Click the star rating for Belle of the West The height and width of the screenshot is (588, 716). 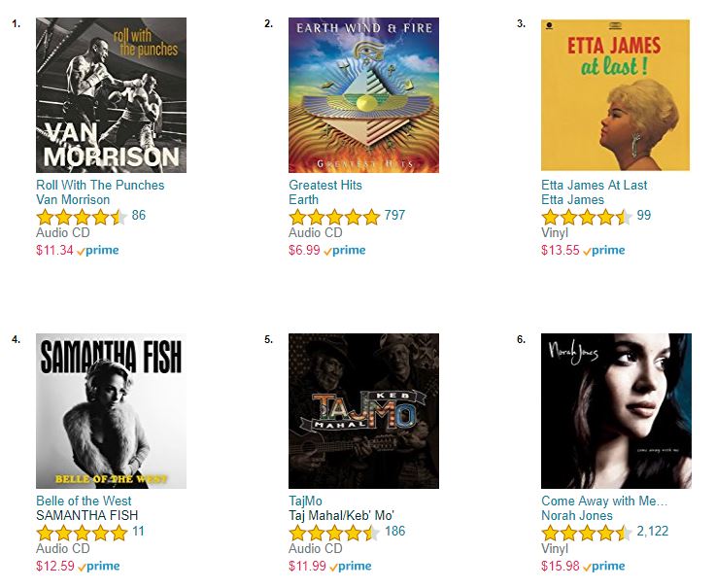pyautogui.click(x=82, y=533)
